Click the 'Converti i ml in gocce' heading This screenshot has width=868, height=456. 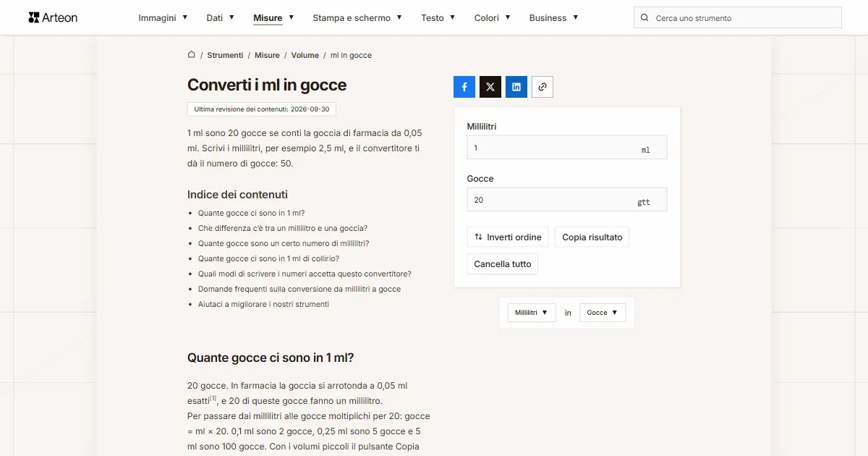tap(267, 85)
